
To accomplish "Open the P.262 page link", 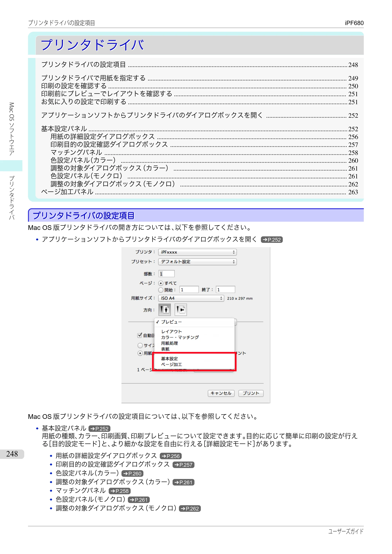I will 190,509.
